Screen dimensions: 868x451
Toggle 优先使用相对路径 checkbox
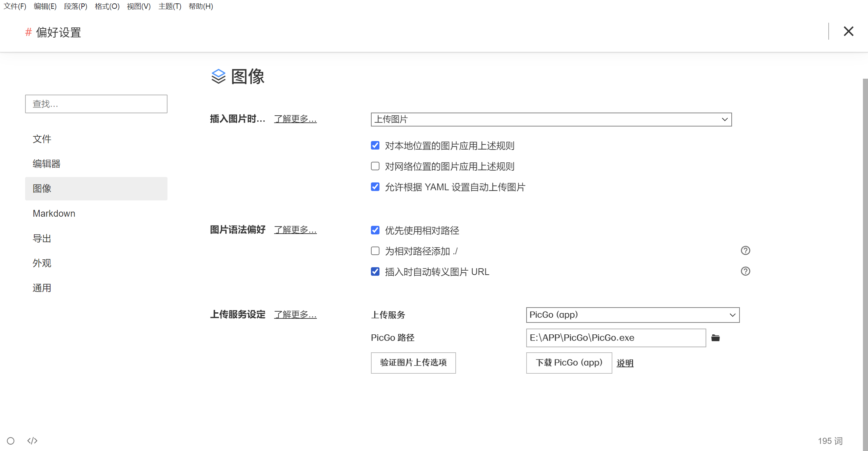[x=375, y=230]
